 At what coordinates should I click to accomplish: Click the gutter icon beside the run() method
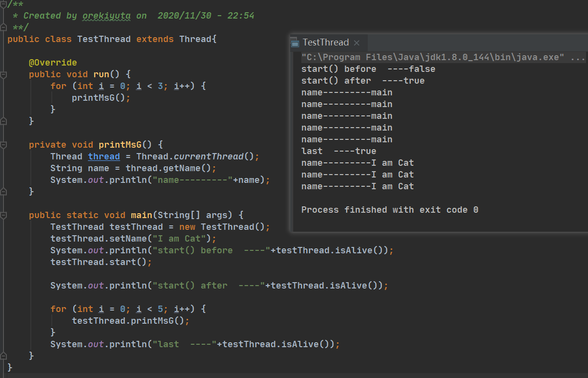click(x=4, y=73)
